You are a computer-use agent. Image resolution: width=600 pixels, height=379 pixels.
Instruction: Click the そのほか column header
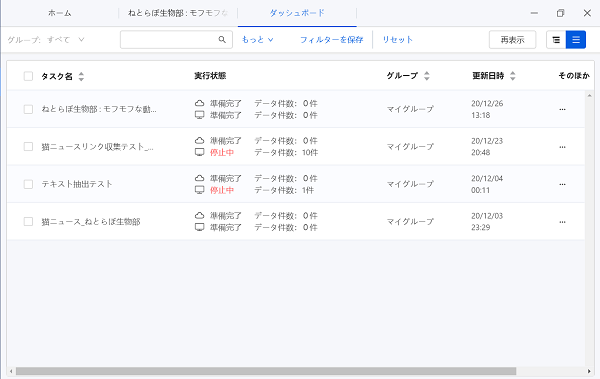coord(574,76)
